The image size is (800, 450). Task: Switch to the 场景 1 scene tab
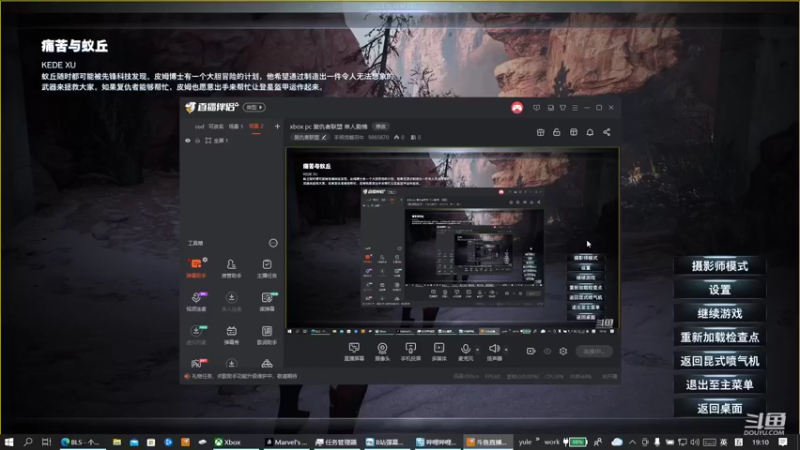click(236, 126)
